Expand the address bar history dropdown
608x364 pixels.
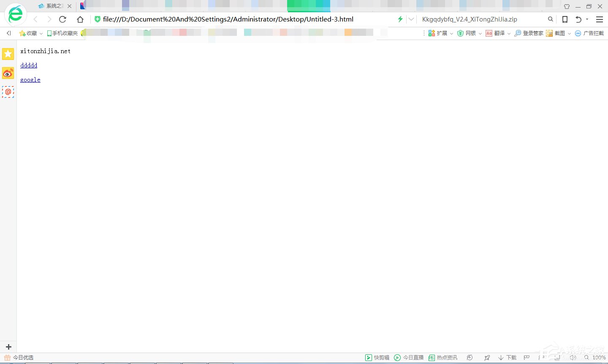411,19
